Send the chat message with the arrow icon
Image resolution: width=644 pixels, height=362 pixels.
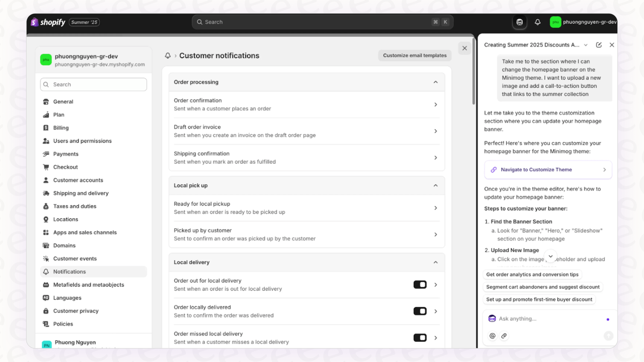(608, 336)
